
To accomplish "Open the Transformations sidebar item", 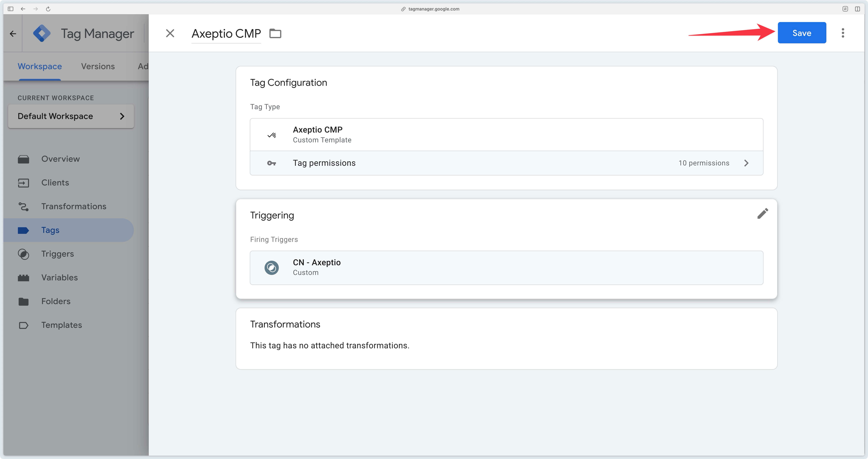I will [69, 206].
